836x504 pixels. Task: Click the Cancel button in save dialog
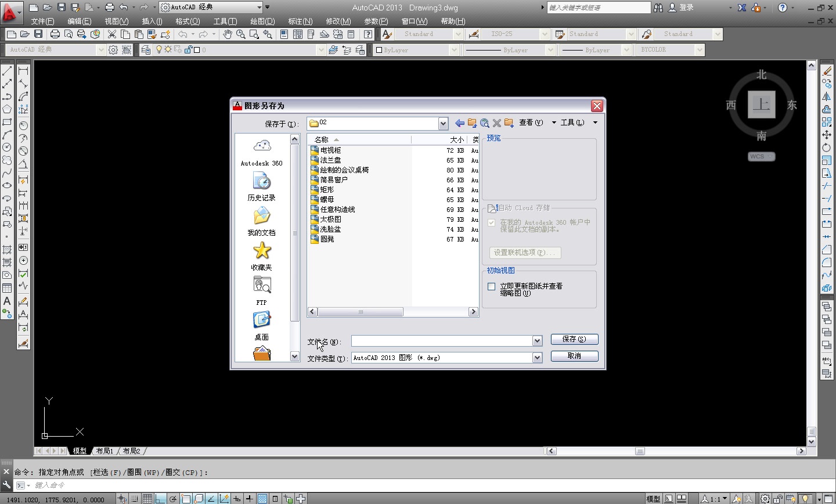(x=574, y=356)
